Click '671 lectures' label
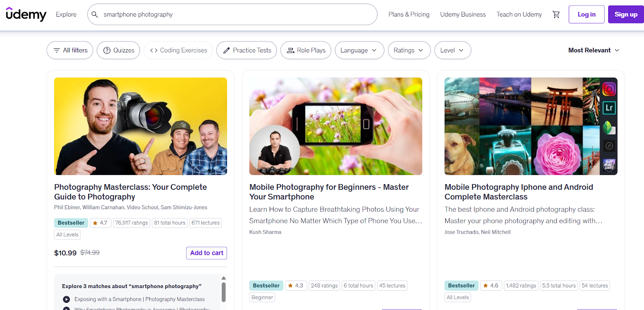The width and height of the screenshot is (644, 310). coord(206,223)
